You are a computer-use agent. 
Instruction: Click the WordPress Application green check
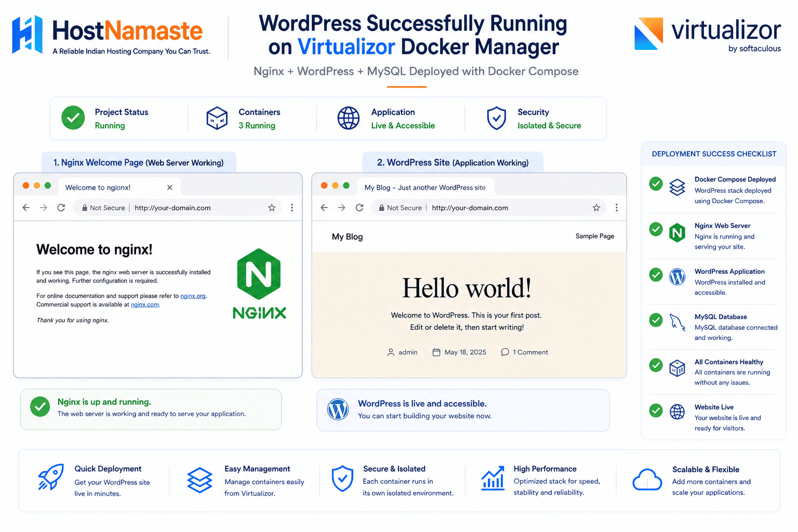tap(656, 275)
